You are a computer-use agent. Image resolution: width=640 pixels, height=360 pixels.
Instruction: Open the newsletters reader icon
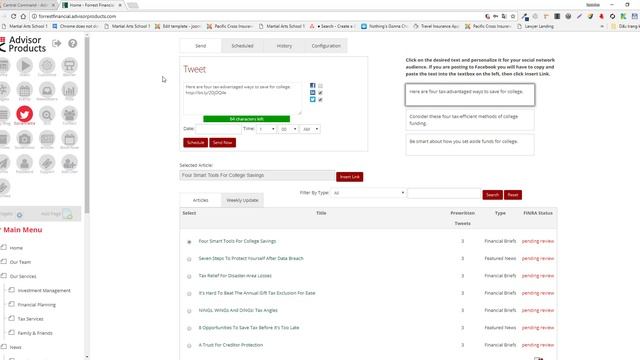coord(47,90)
